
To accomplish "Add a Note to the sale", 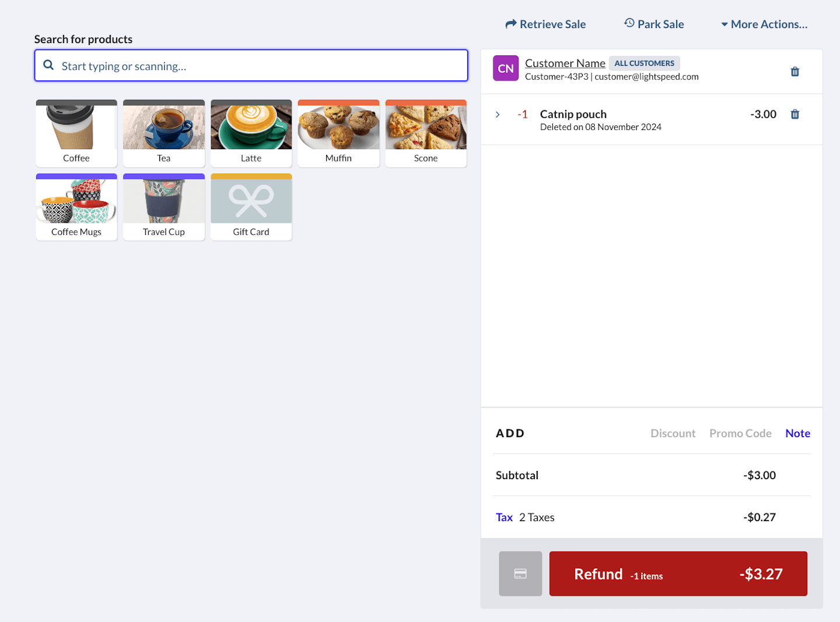I will point(797,433).
